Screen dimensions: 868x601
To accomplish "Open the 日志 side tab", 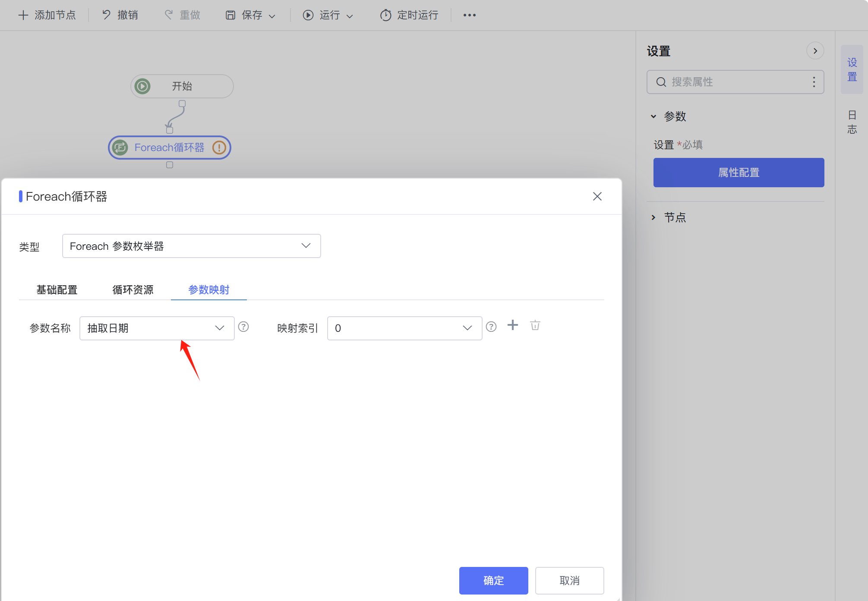I will tap(852, 122).
